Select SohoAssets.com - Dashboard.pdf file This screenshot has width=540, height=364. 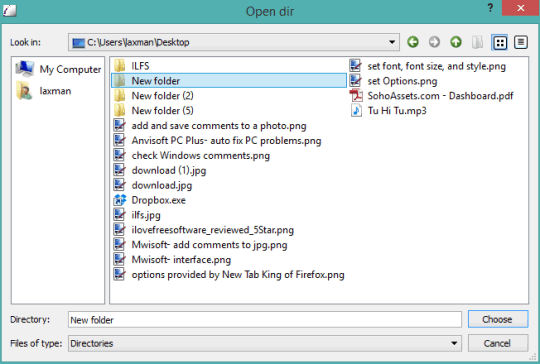(x=432, y=96)
